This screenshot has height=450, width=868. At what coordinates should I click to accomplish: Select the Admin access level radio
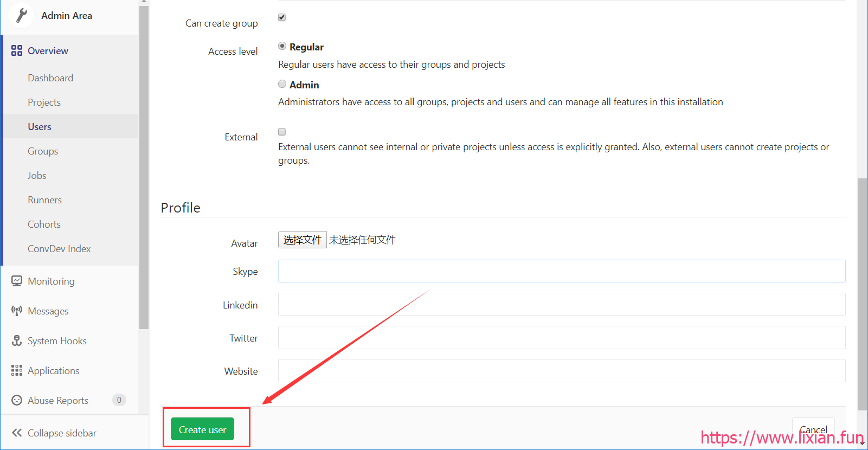pos(282,84)
